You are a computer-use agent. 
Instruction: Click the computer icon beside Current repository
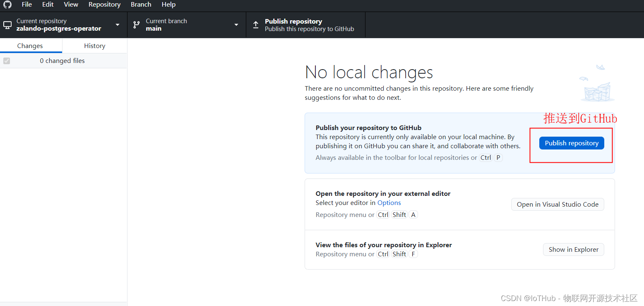[7, 25]
